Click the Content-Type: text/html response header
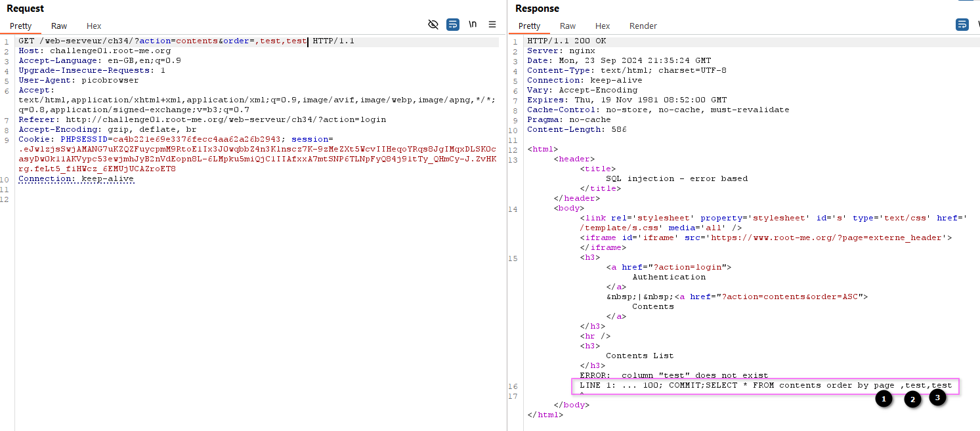 coord(627,70)
